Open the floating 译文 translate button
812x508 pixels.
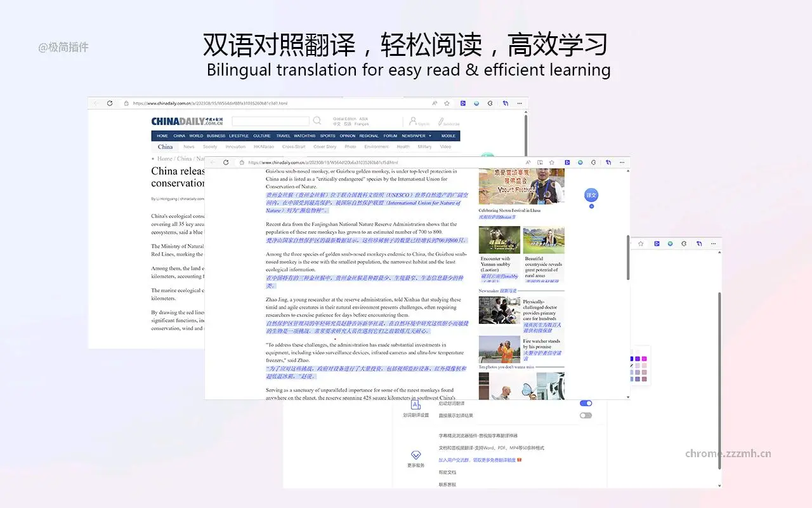pyautogui.click(x=591, y=196)
